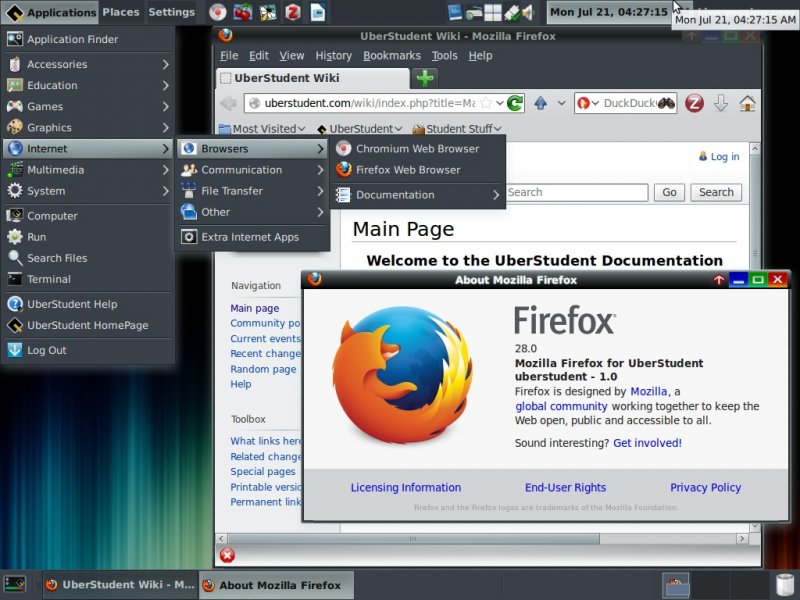Viewport: 800px width, 600px height.
Task: Open the Settings panel menu
Action: (171, 12)
